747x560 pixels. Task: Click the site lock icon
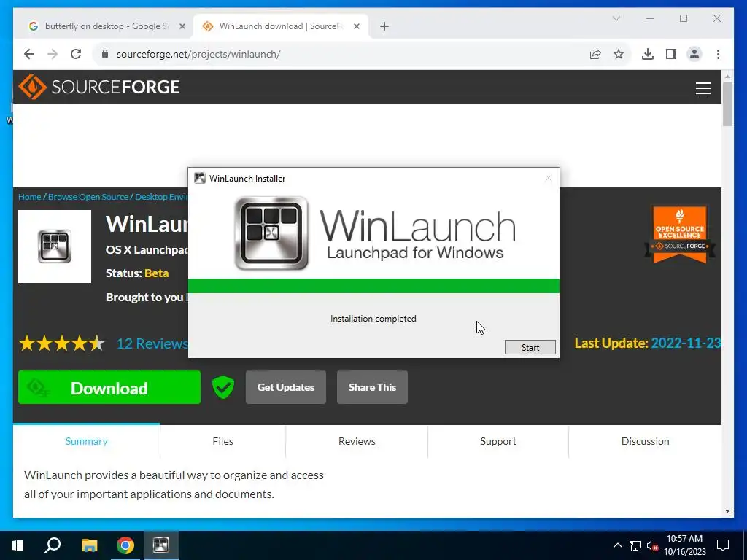105,54
